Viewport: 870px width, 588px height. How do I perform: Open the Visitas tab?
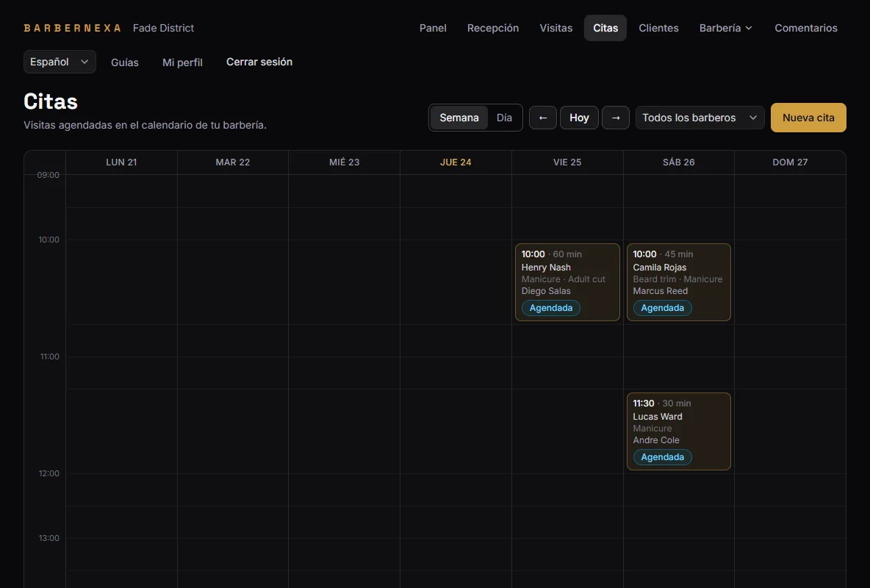[x=556, y=28]
